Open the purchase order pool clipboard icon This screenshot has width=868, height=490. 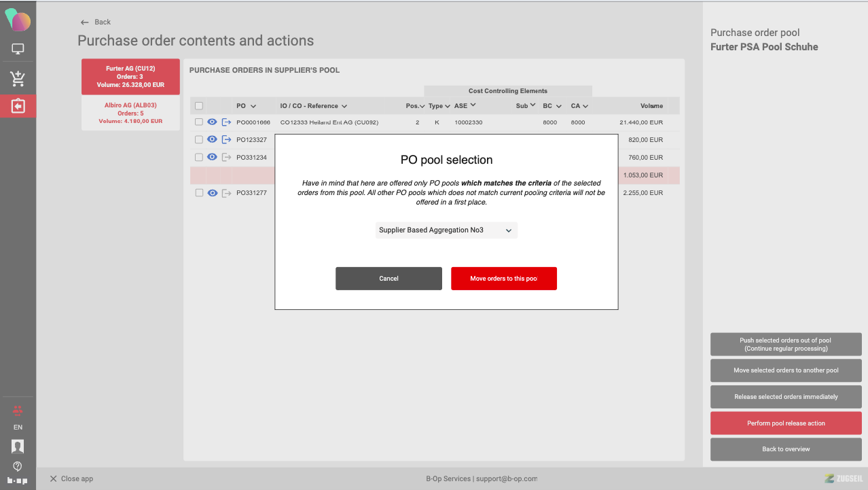click(x=18, y=106)
